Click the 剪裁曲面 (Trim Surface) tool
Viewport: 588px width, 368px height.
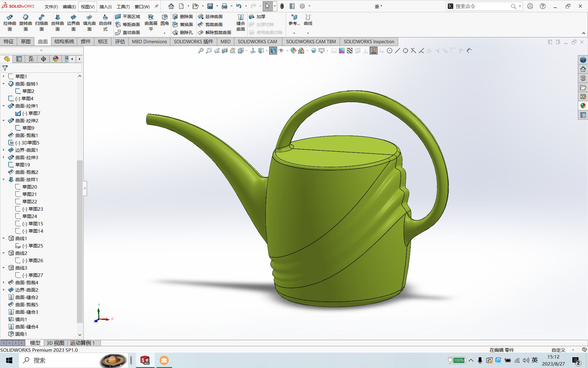(210, 25)
